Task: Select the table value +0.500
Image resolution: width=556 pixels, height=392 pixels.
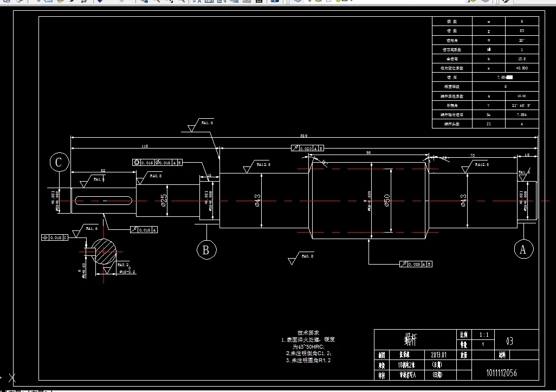Action: click(522, 68)
